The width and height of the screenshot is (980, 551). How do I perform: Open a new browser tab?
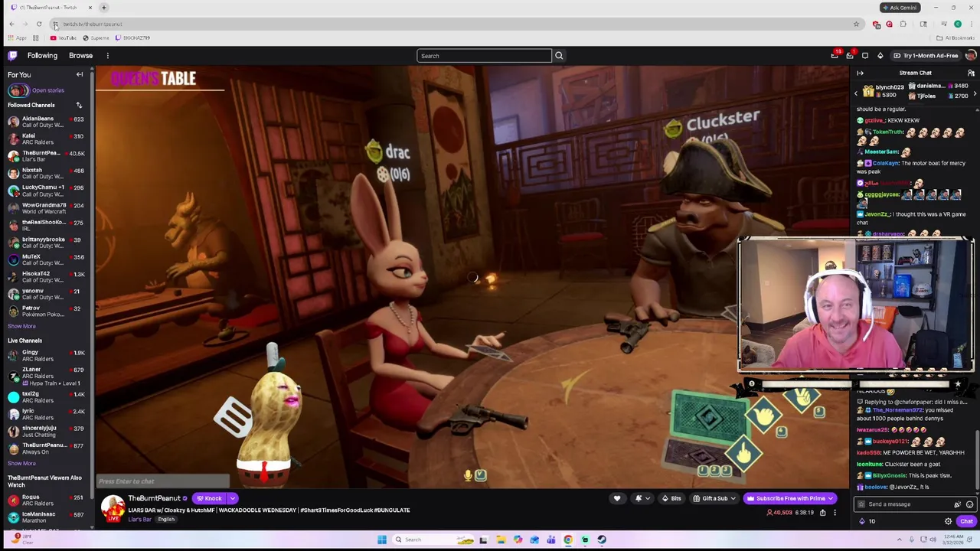(103, 8)
